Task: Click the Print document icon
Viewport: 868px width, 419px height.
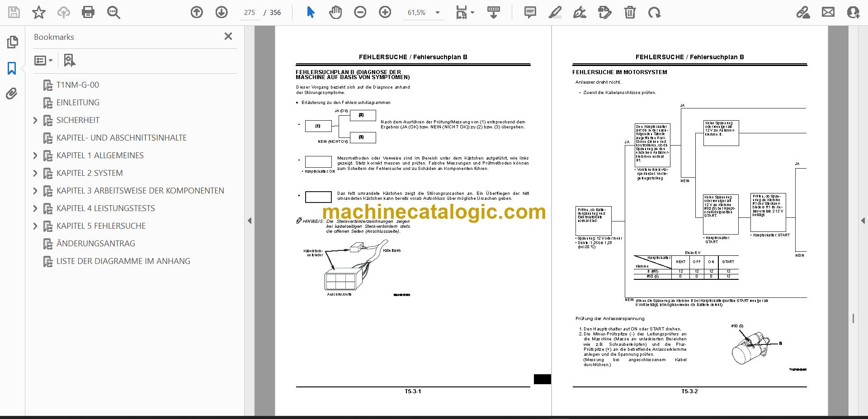Action: click(x=88, y=12)
